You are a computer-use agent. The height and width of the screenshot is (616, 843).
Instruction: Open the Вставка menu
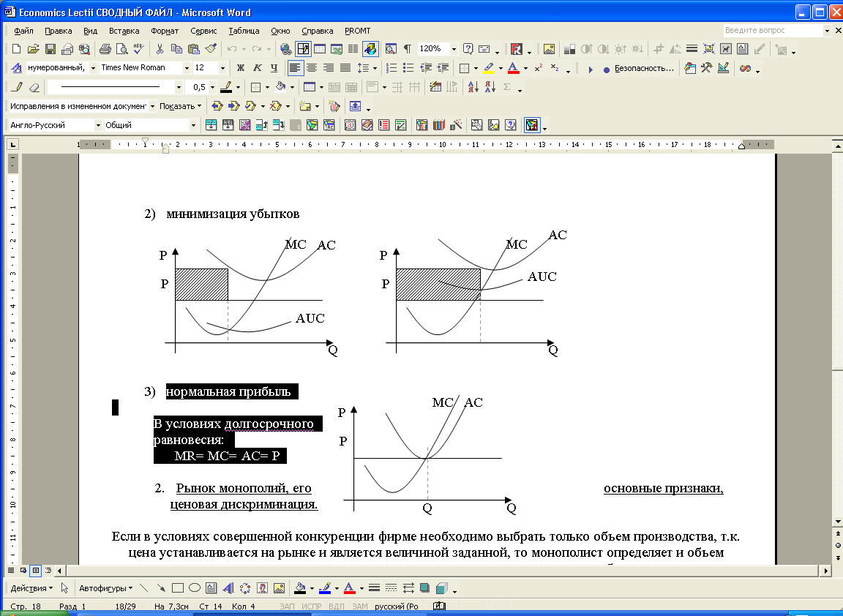point(124,31)
